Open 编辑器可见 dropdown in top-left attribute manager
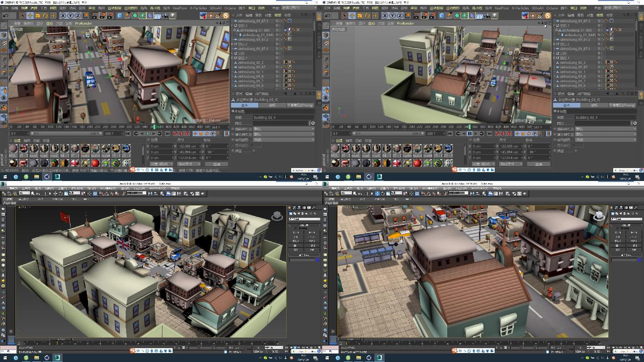644x362 pixels. click(x=284, y=129)
